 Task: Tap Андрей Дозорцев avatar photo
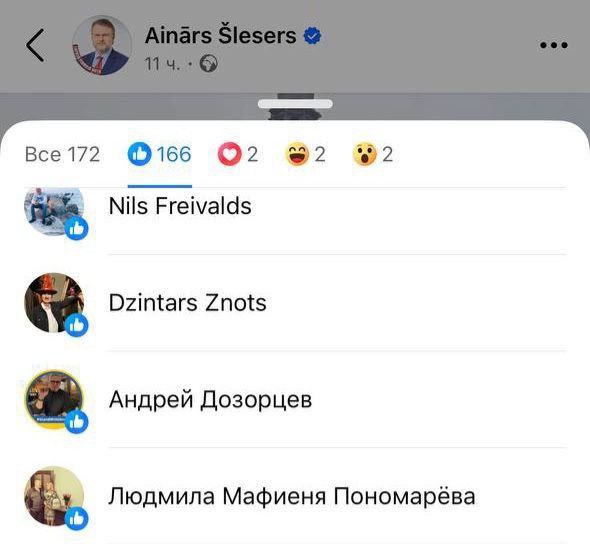pos(54,400)
